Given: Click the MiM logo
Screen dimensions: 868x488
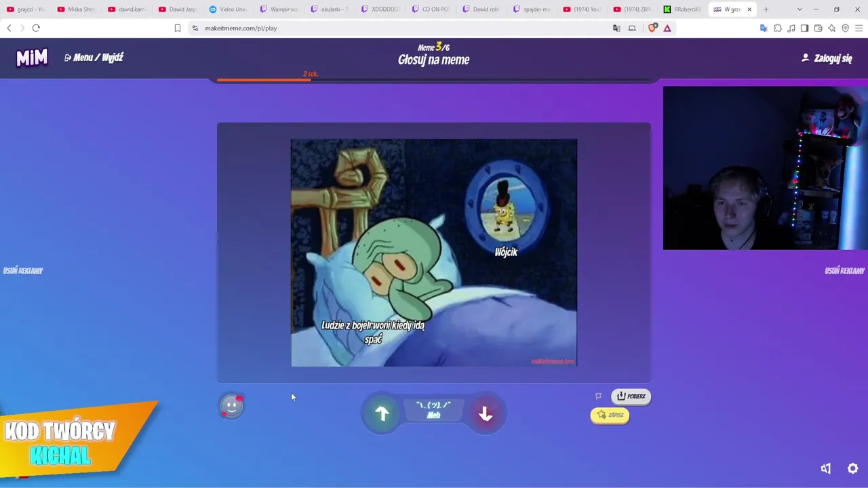Looking at the screenshot, I should point(32,58).
